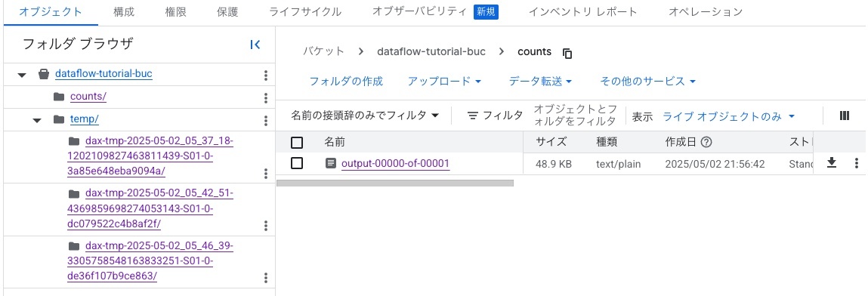
Task: Click the 2025/05/02 21:56:42 date cell
Action: (x=715, y=164)
